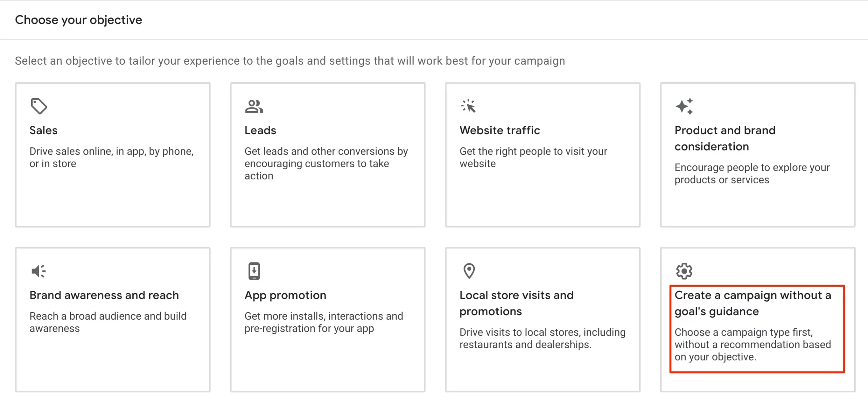This screenshot has width=868, height=404.
Task: Click the 'Drive sales online' description text
Action: (111, 157)
